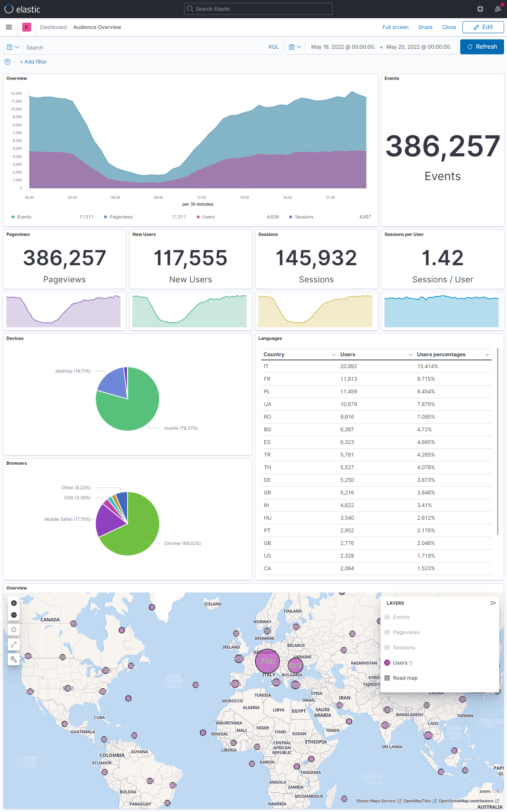Click the 7063 cluster near Ireland
Viewport: 507px width, 812px height.
pos(239,659)
